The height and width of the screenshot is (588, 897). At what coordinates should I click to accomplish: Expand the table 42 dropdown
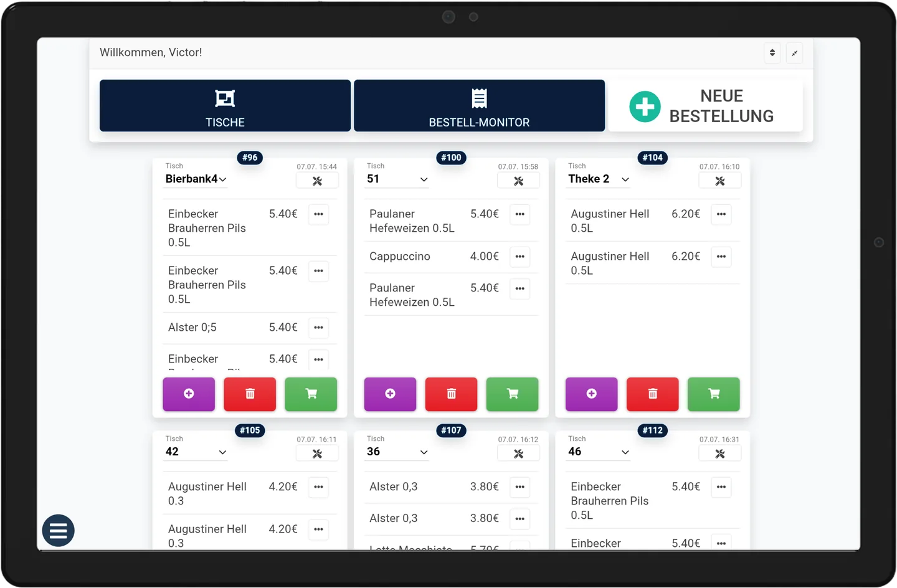click(196, 452)
